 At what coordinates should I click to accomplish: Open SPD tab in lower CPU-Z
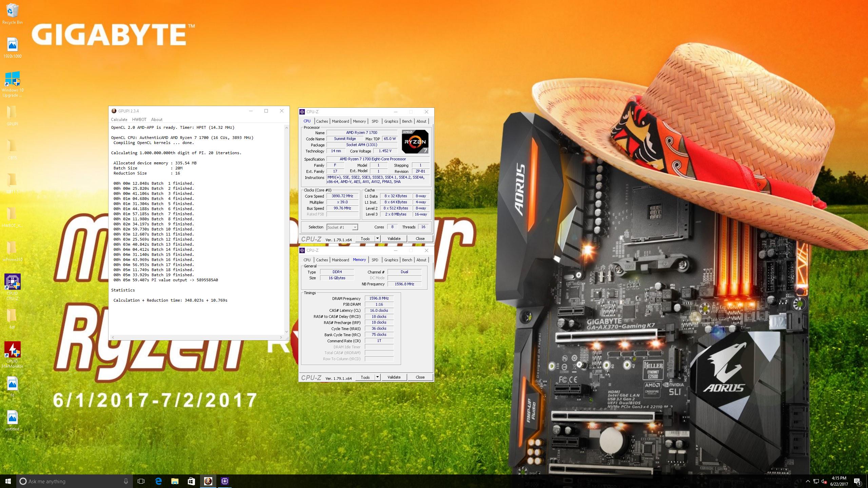375,260
